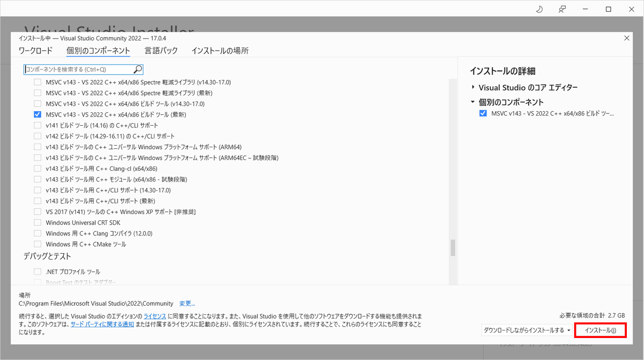Click the インストール(I) button
Viewport: 644px width, 360px height.
601,330
